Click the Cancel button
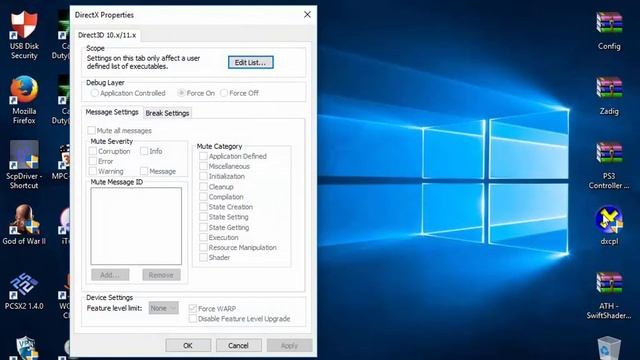 [x=238, y=345]
